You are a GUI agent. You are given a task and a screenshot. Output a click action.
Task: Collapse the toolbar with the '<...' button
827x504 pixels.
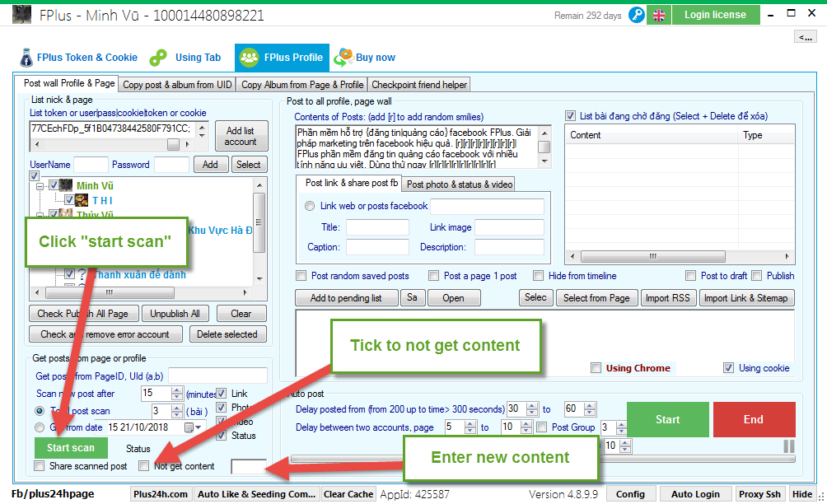[806, 36]
